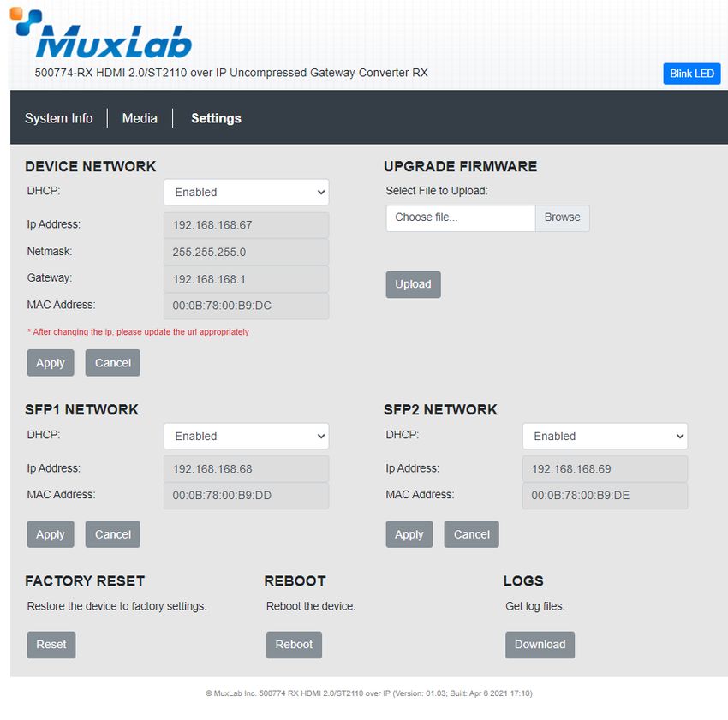This screenshot has width=728, height=720.
Task: Click the MuxLab logo
Action: (101, 34)
